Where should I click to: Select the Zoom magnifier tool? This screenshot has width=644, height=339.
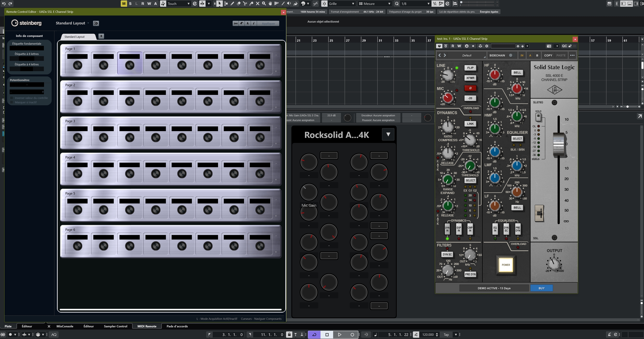(x=264, y=4)
